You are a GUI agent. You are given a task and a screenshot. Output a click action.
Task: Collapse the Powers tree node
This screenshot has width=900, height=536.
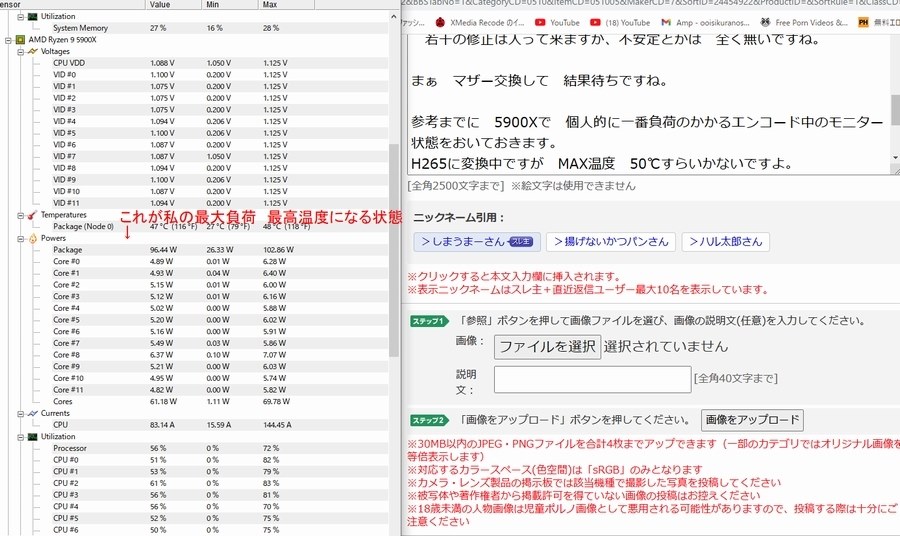(21, 239)
